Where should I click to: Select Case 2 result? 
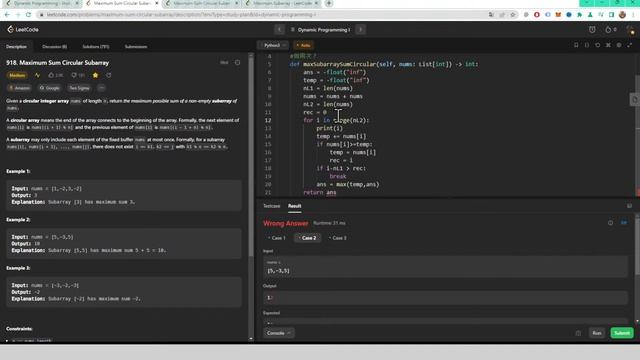point(308,238)
